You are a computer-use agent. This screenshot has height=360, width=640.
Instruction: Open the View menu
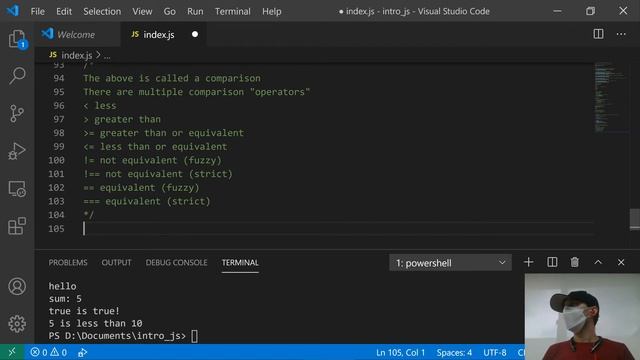(142, 11)
